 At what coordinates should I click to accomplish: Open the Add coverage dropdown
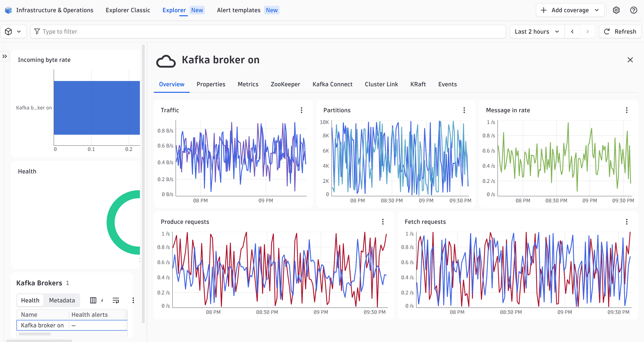tap(570, 10)
